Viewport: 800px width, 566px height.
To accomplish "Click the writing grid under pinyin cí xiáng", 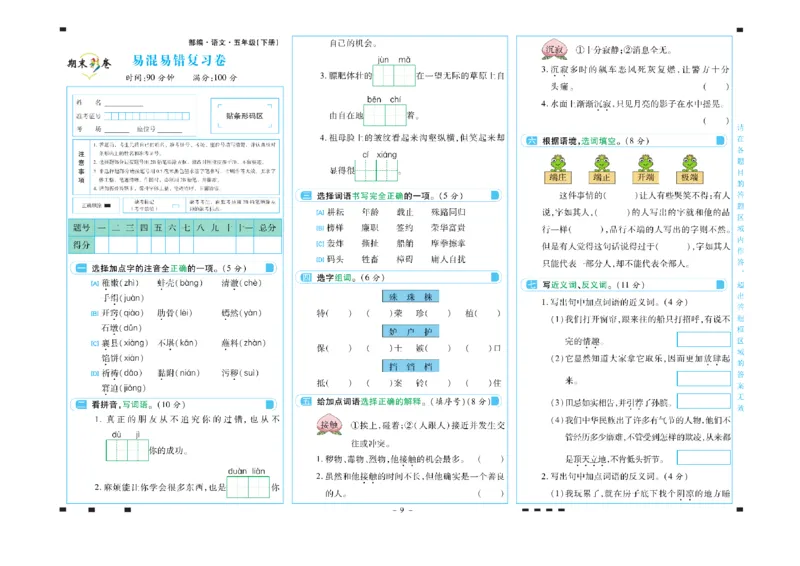I will (377, 170).
